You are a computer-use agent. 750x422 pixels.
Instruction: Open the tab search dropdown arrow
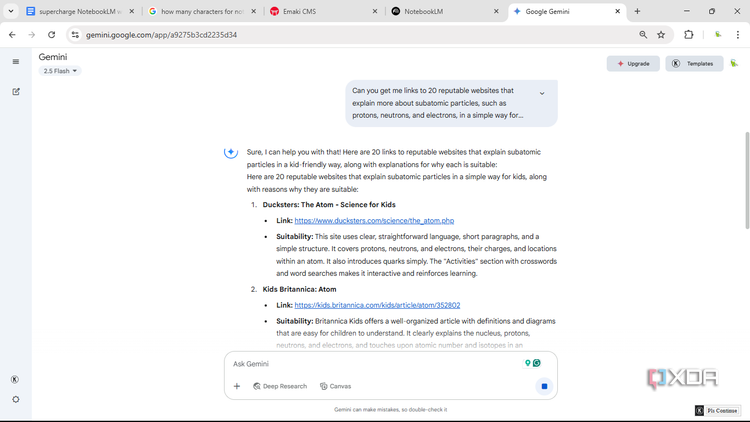[x=11, y=11]
